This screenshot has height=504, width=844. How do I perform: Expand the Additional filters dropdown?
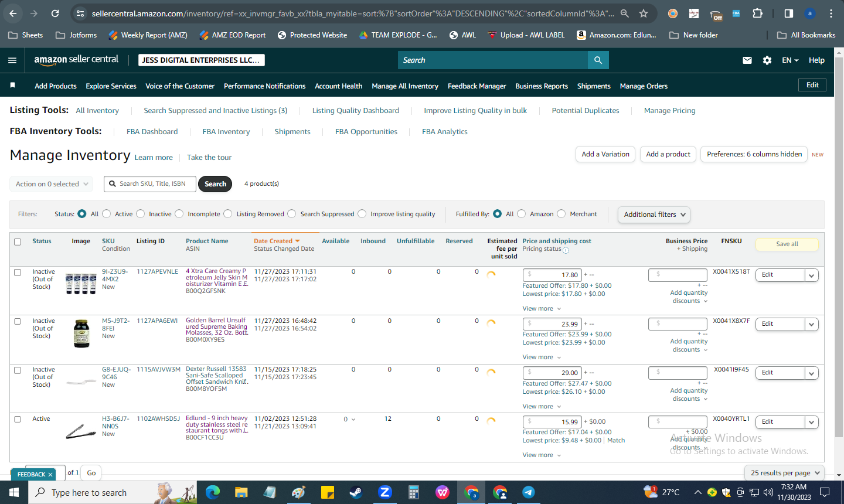click(x=654, y=214)
